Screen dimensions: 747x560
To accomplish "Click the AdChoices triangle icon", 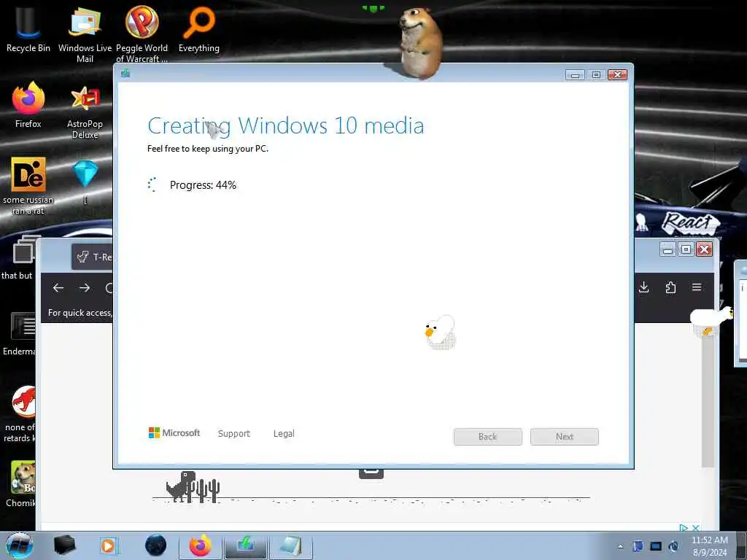I will click(684, 528).
